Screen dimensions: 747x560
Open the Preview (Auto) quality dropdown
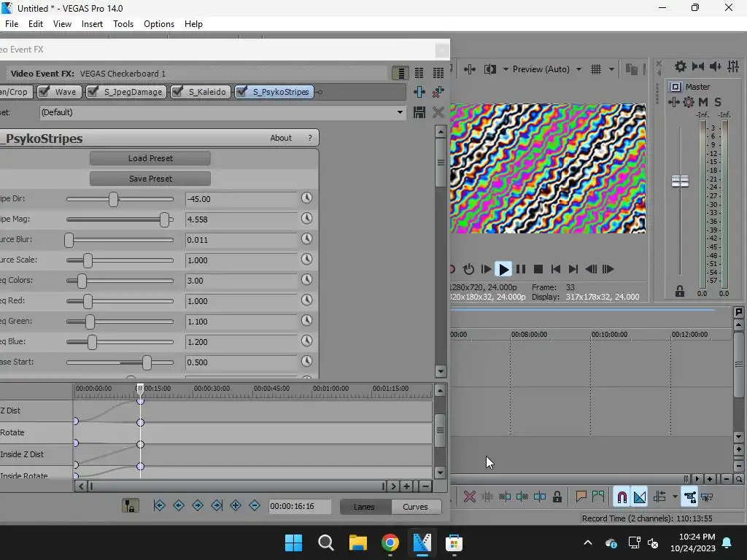click(x=578, y=69)
